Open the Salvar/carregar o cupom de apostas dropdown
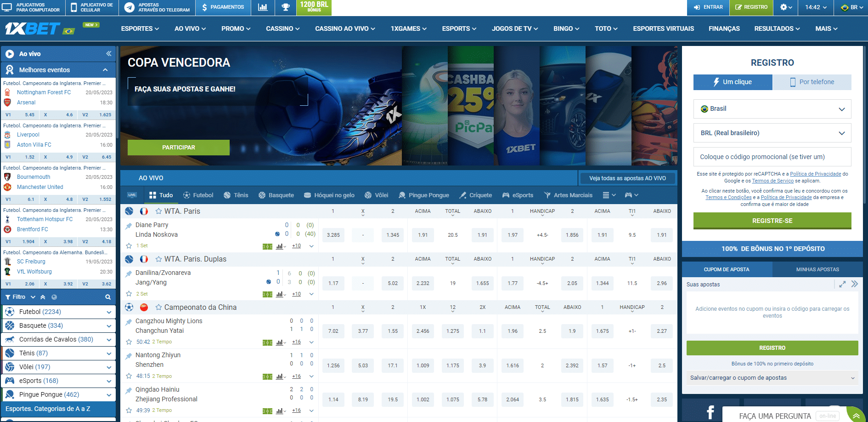868x422 pixels. [772, 378]
